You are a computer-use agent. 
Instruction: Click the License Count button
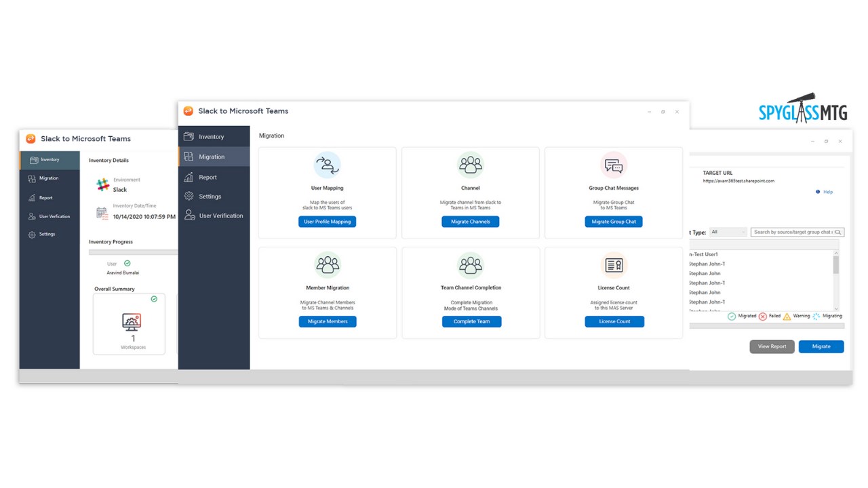(x=614, y=321)
